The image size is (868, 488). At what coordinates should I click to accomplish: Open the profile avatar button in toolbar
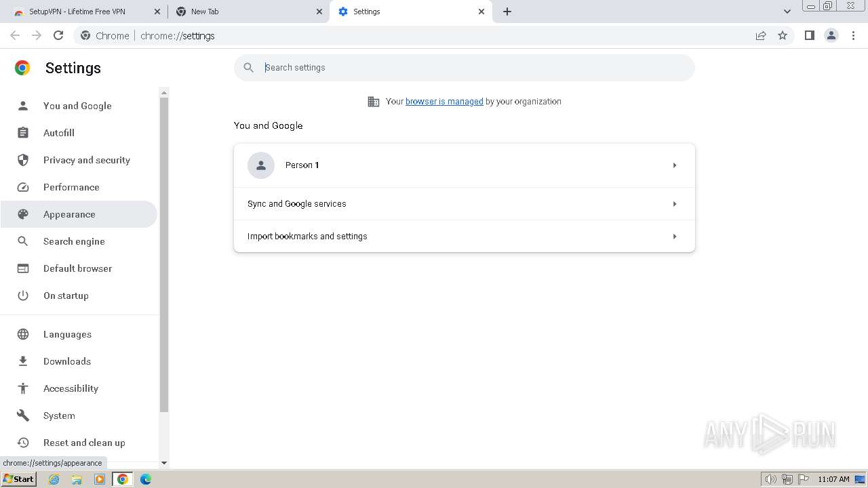[831, 35]
